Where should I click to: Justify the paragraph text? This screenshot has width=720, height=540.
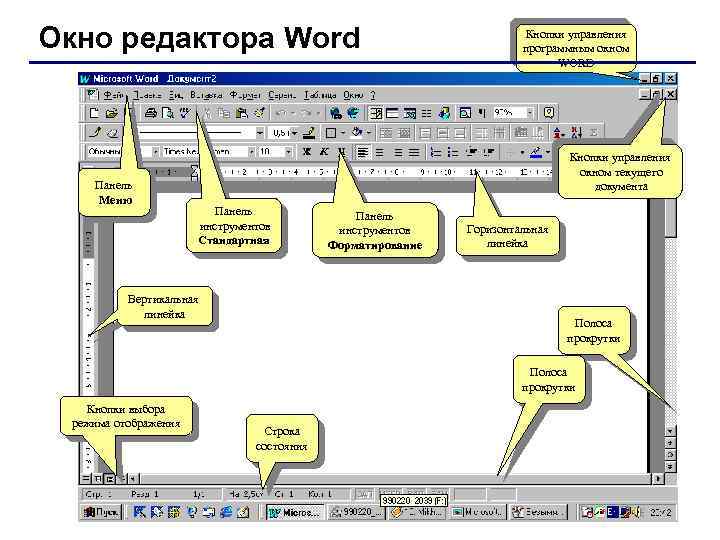[415, 152]
